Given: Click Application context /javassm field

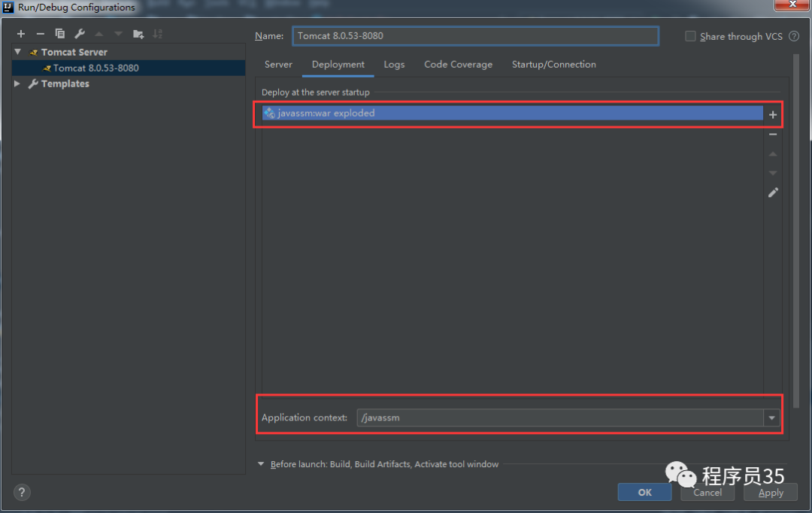Looking at the screenshot, I should pos(560,417).
